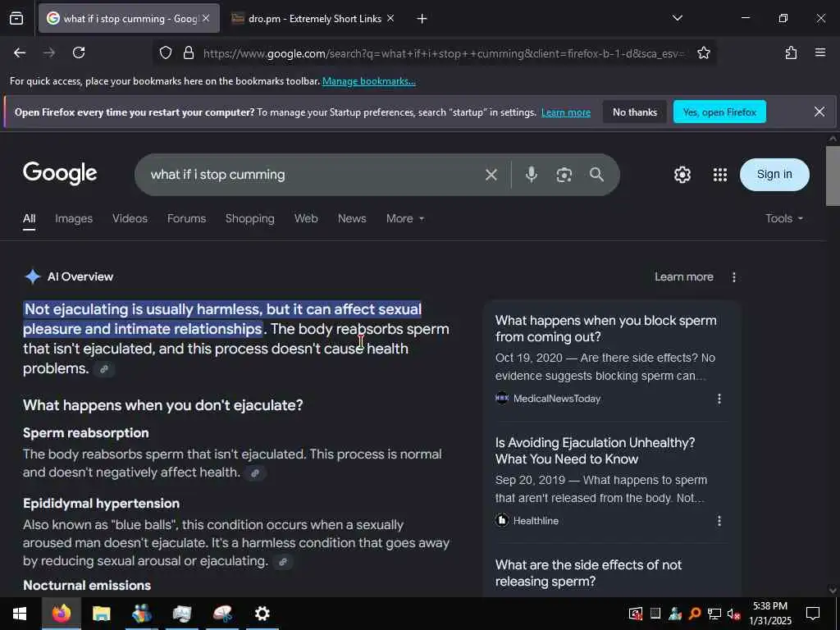
Task: Open the Windows notification center icon
Action: (x=813, y=614)
